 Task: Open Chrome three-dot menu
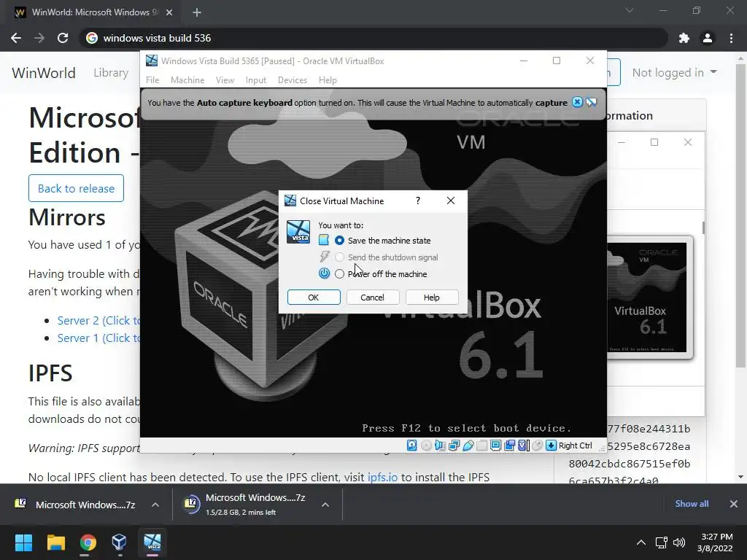(x=731, y=38)
